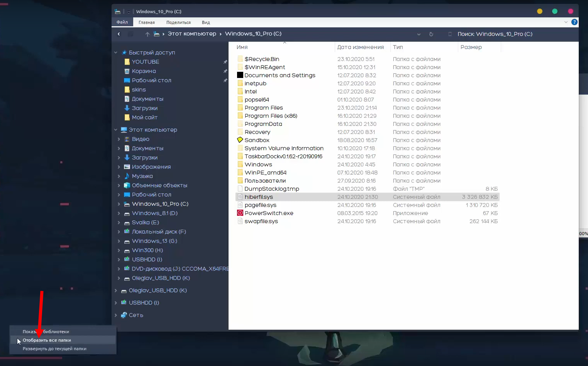
Task: Click the Корзина recycle bin icon
Action: tap(127, 71)
